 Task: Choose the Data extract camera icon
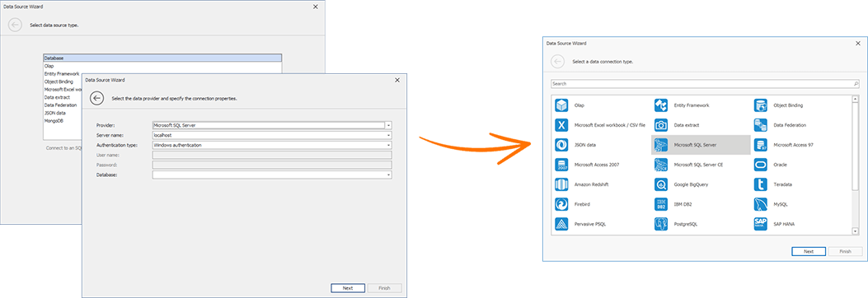(x=661, y=125)
